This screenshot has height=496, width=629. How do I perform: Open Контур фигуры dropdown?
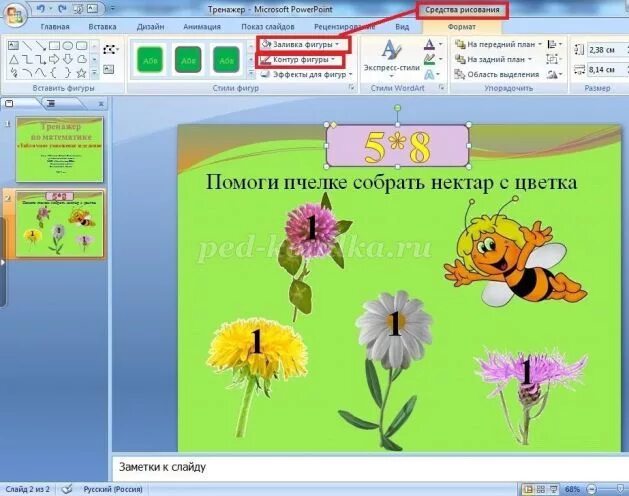tap(300, 60)
